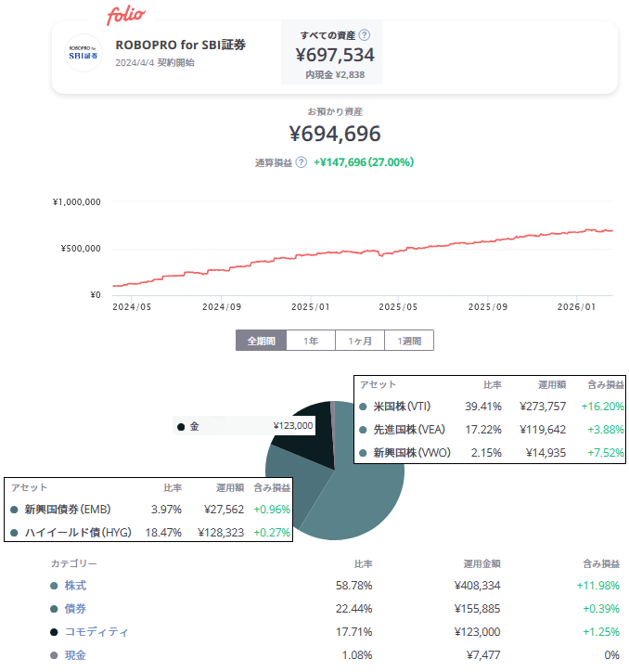Click the 運用金額 column header
Image resolution: width=629 pixels, height=672 pixels.
click(482, 563)
